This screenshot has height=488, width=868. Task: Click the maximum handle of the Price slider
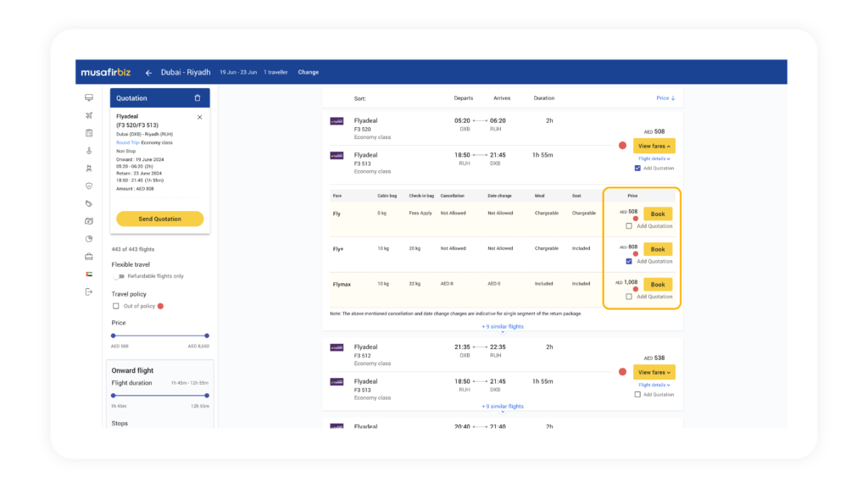(x=207, y=335)
